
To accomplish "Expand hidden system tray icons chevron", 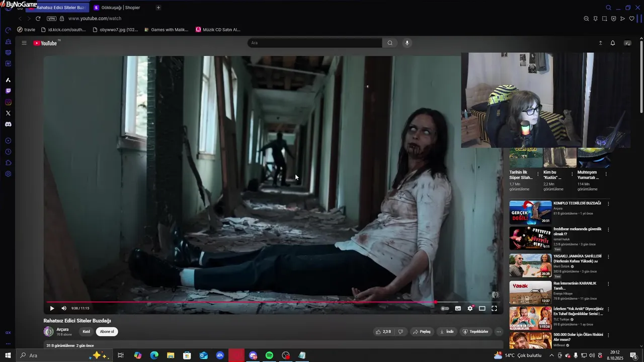I will tap(552, 355).
